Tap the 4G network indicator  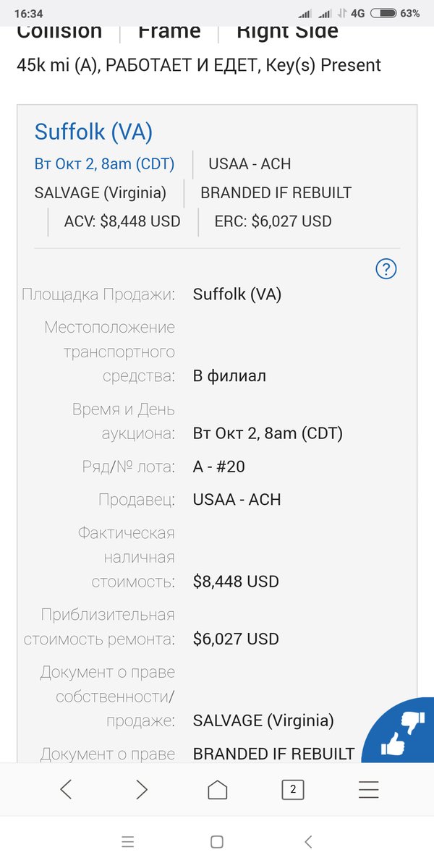click(358, 13)
